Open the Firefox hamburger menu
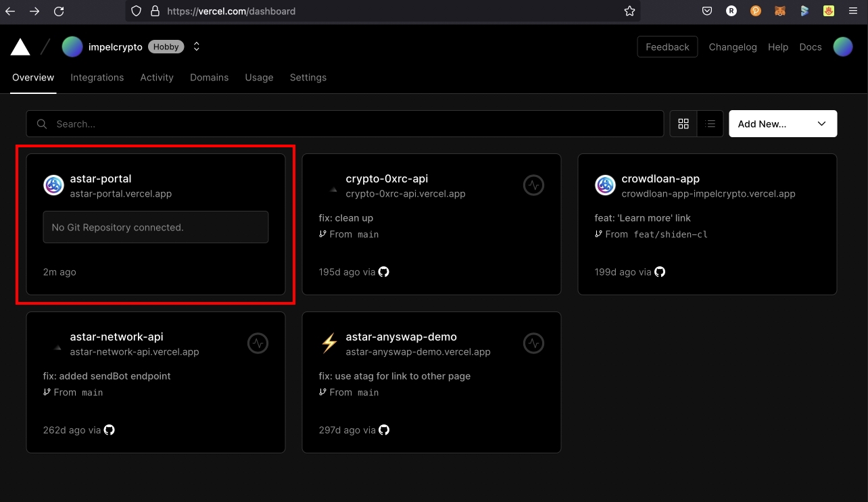Screen dimensions: 868x502 click(x=852, y=11)
